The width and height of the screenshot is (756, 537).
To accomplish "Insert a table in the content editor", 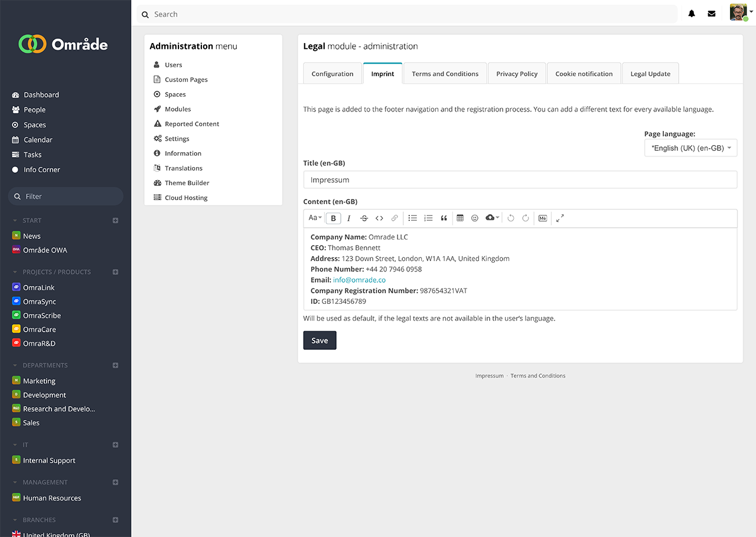I will point(460,218).
